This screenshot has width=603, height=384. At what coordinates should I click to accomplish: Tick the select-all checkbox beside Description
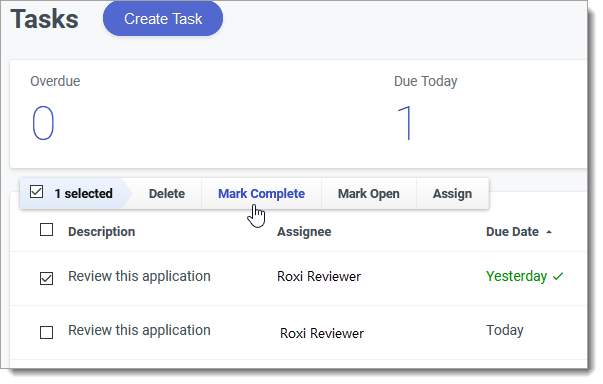tap(47, 230)
